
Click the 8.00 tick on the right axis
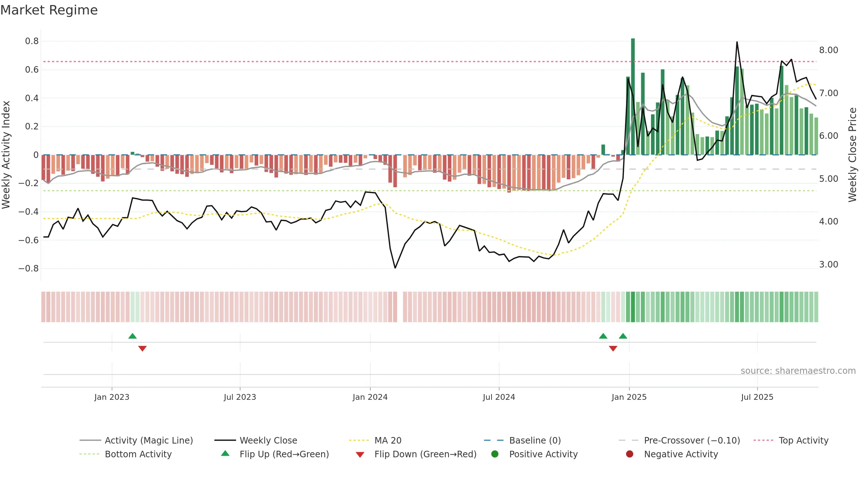coord(829,50)
